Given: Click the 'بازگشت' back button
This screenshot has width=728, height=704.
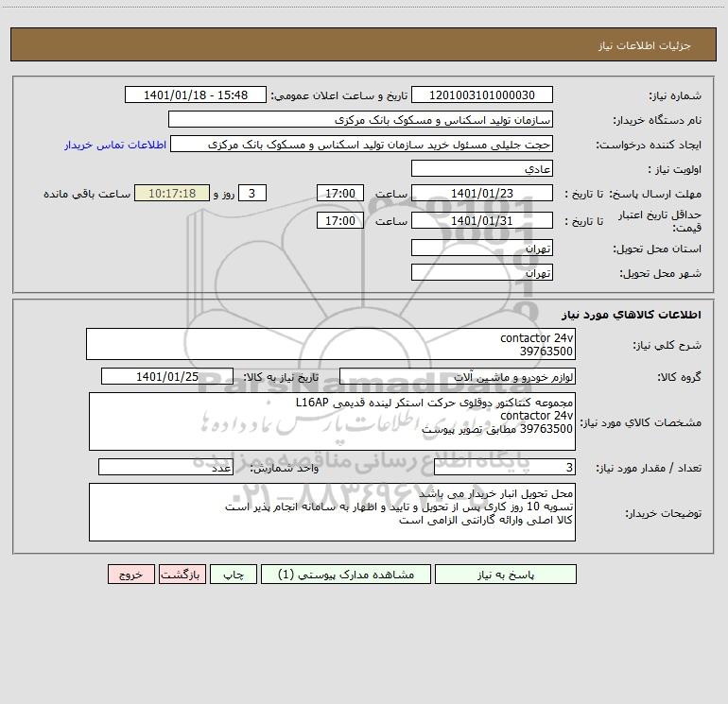Looking at the screenshot, I should (182, 575).
